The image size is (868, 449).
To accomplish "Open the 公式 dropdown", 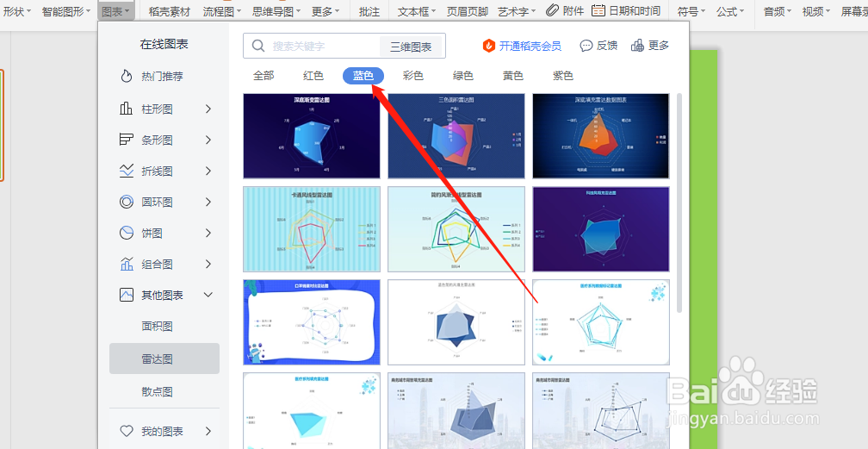I will point(729,11).
